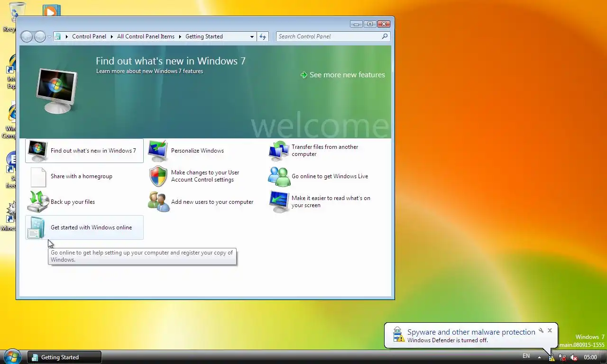Open Back up your files label

[x=73, y=202]
